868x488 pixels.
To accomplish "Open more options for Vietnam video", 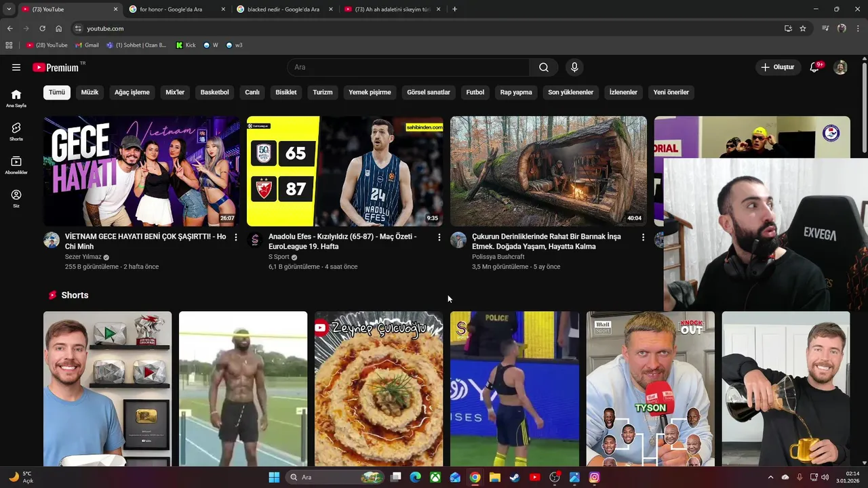I will click(x=235, y=237).
